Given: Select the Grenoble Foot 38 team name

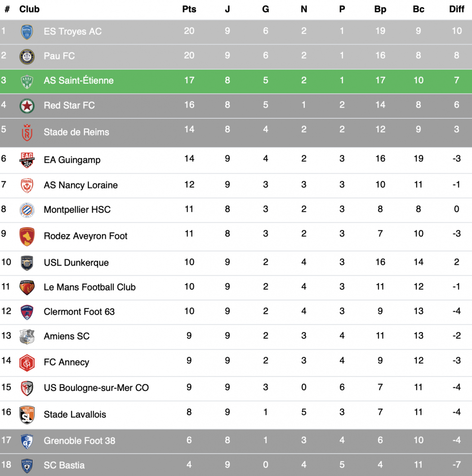Looking at the screenshot, I should tap(79, 441).
